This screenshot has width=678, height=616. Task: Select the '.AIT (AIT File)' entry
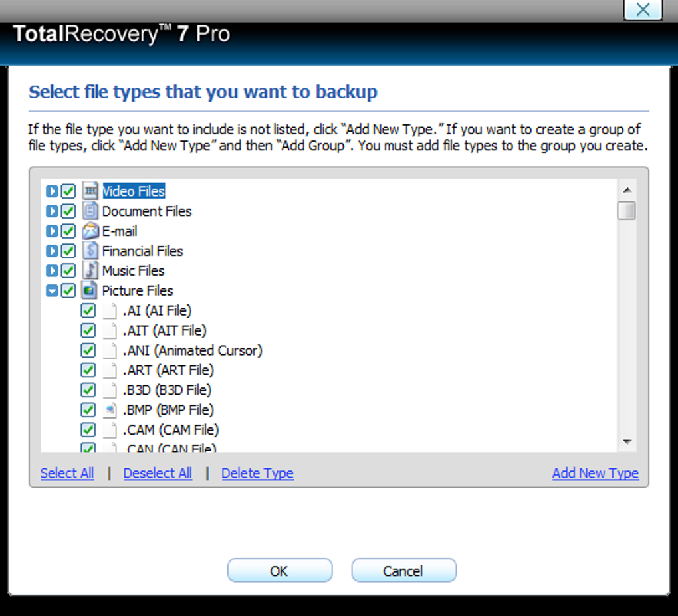pos(165,330)
